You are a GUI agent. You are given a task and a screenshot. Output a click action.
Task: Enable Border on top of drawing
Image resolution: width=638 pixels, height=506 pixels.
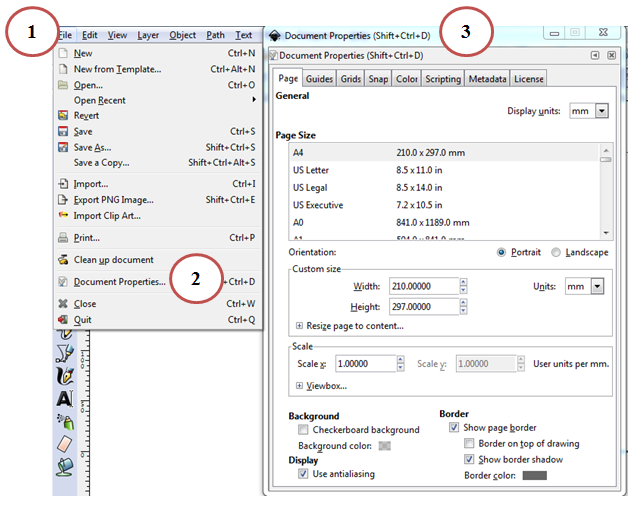469,443
